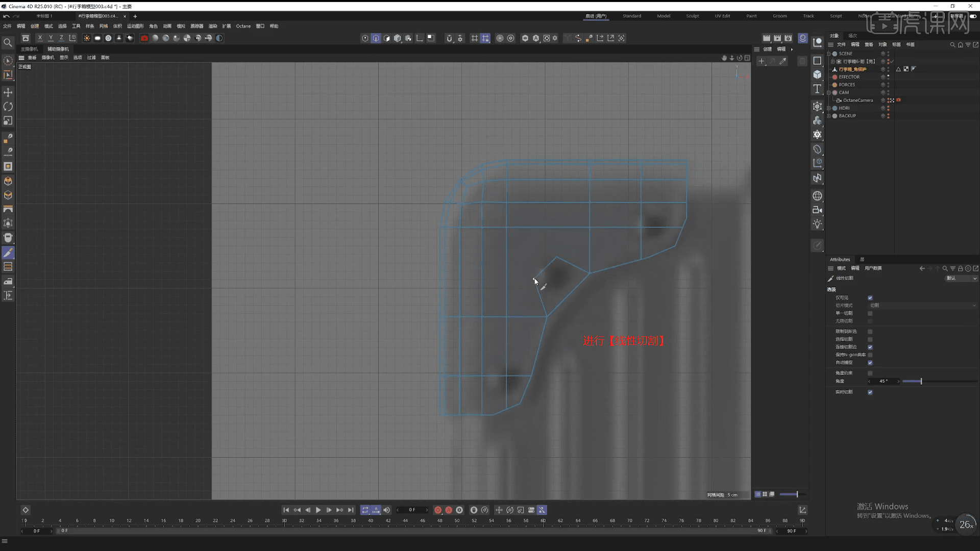Add a Text spline object icon
The width and height of the screenshot is (980, 551).
tap(817, 89)
